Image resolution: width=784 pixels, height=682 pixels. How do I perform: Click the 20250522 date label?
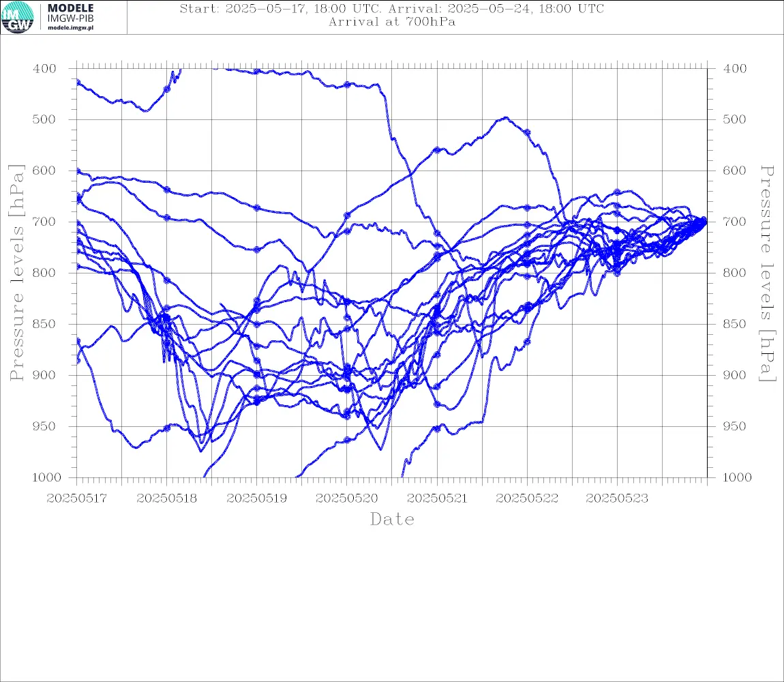[527, 499]
